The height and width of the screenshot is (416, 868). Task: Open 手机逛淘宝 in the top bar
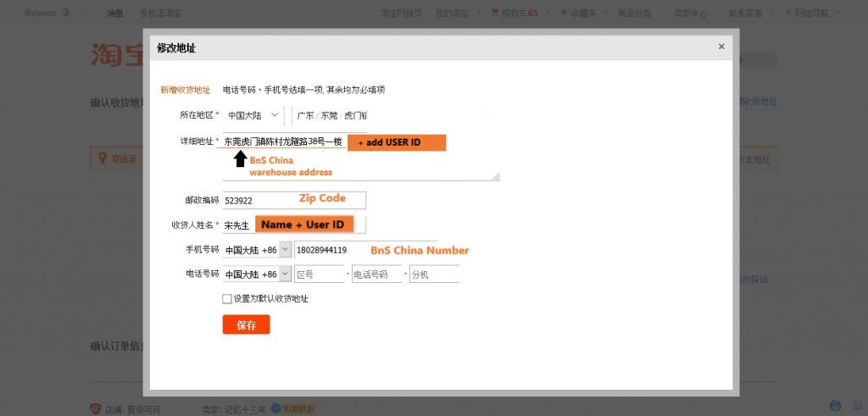tap(160, 13)
